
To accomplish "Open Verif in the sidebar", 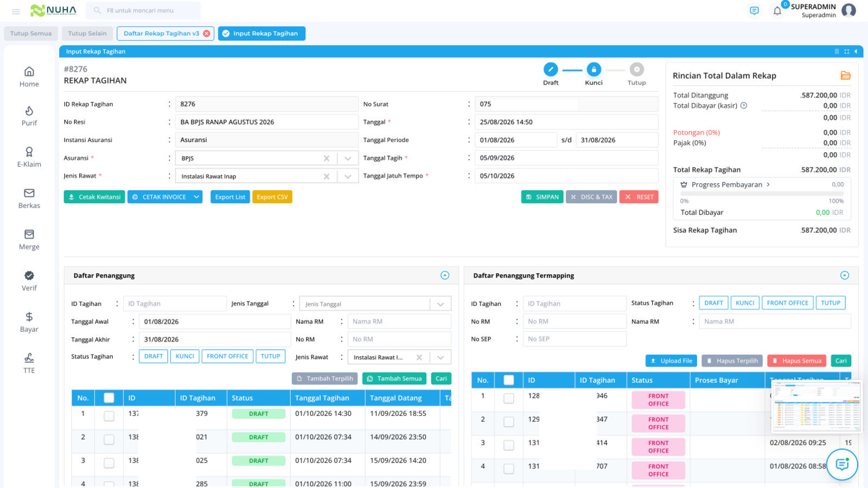I will [29, 281].
